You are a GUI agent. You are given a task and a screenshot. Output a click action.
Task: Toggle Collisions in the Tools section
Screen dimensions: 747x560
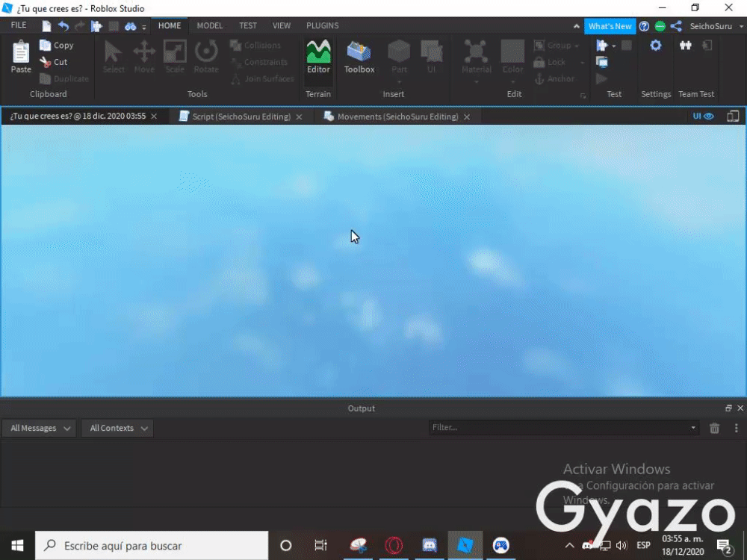click(x=255, y=46)
